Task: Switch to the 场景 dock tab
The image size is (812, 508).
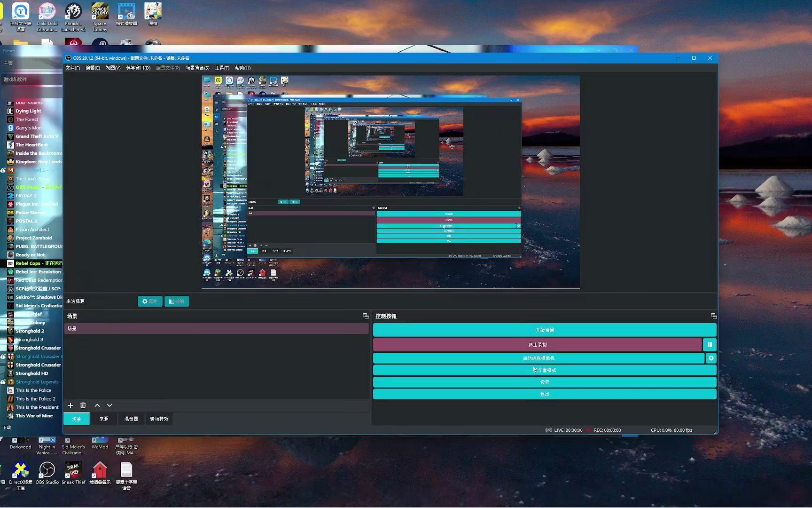Action: point(77,419)
